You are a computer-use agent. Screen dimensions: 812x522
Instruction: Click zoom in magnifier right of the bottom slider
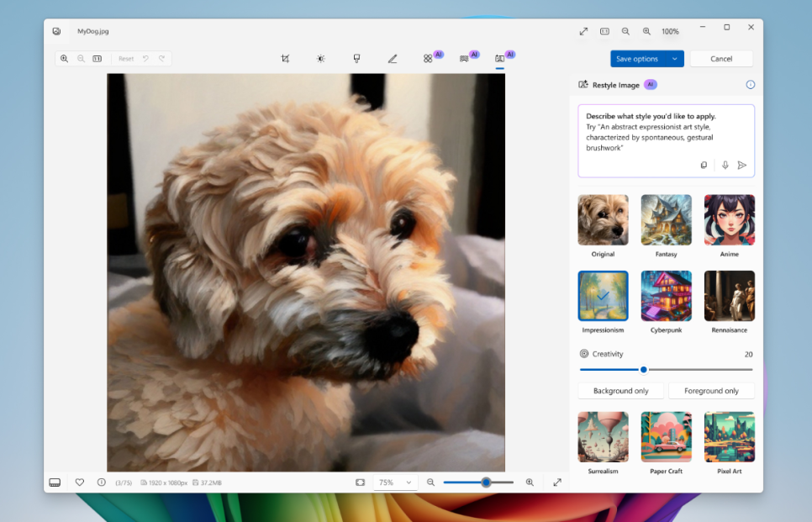pyautogui.click(x=530, y=482)
